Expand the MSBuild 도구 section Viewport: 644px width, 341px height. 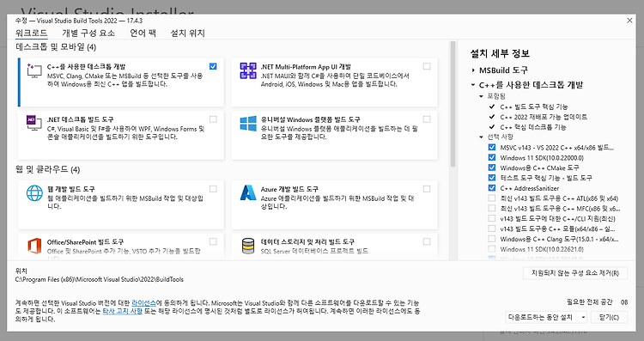click(473, 70)
